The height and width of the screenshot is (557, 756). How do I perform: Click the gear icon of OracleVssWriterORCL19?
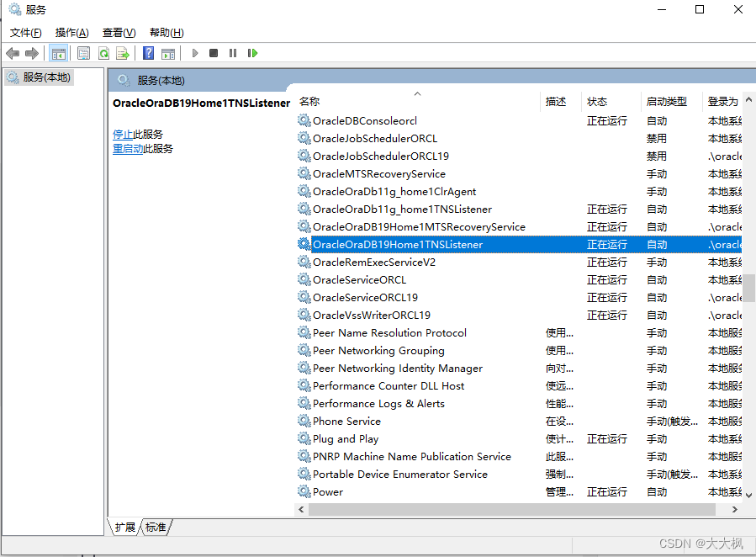click(304, 315)
